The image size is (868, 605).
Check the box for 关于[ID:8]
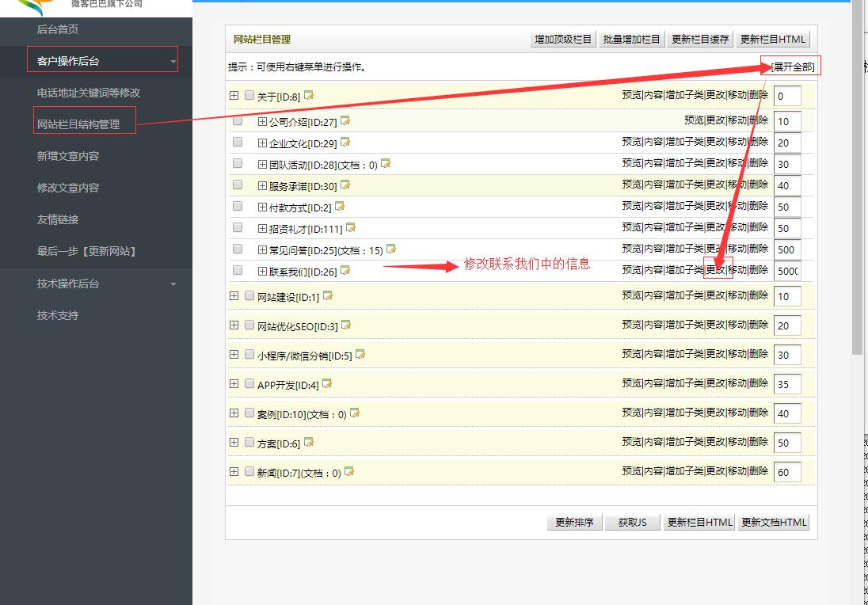(x=249, y=96)
